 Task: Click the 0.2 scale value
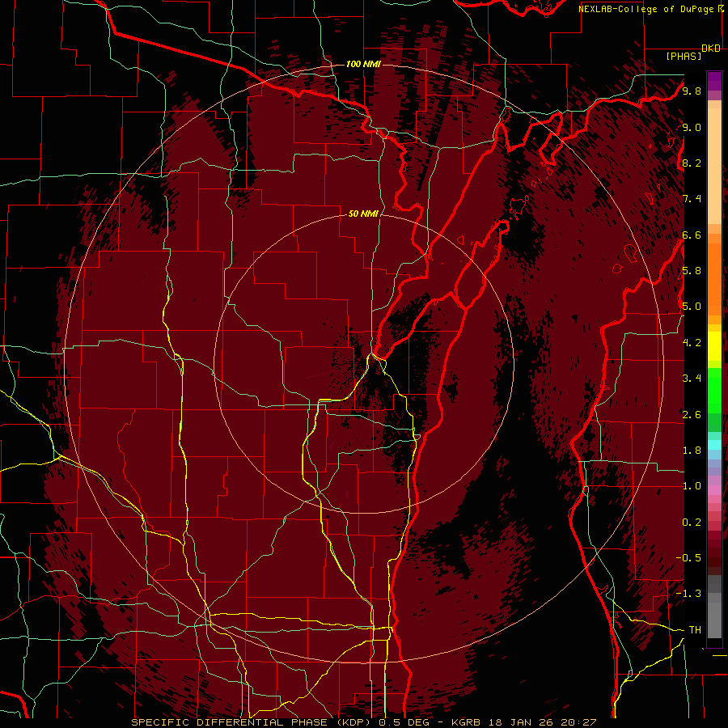[x=692, y=523]
